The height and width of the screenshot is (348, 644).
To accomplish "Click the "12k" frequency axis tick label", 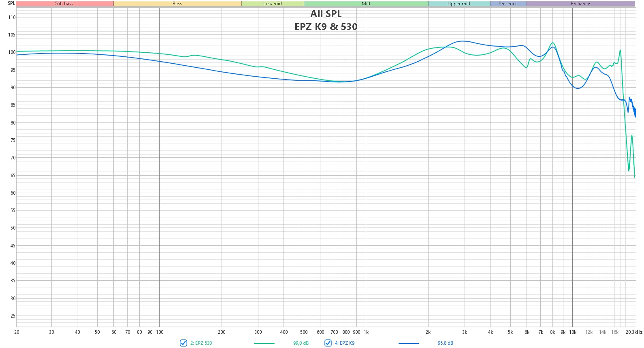I will 589,332.
